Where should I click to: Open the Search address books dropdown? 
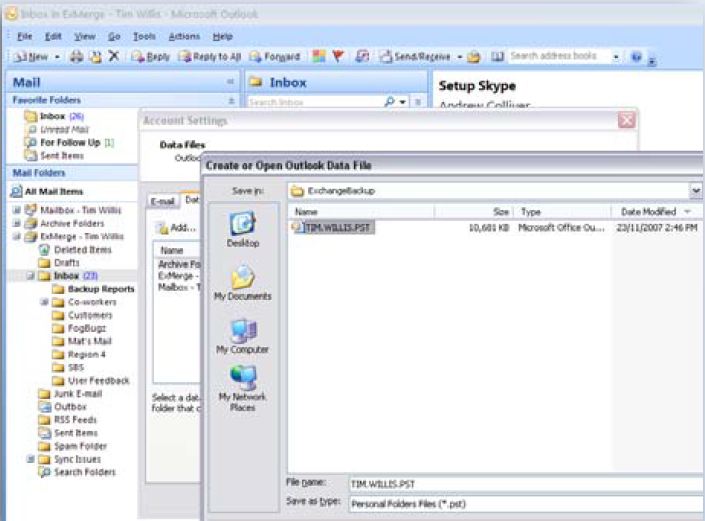pyautogui.click(x=616, y=57)
